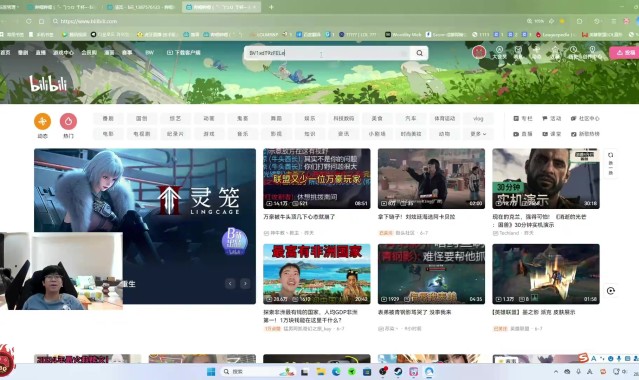Click the Windows taskbar search box
Screen dimensions: 639x380
pyautogui.click(x=258, y=371)
